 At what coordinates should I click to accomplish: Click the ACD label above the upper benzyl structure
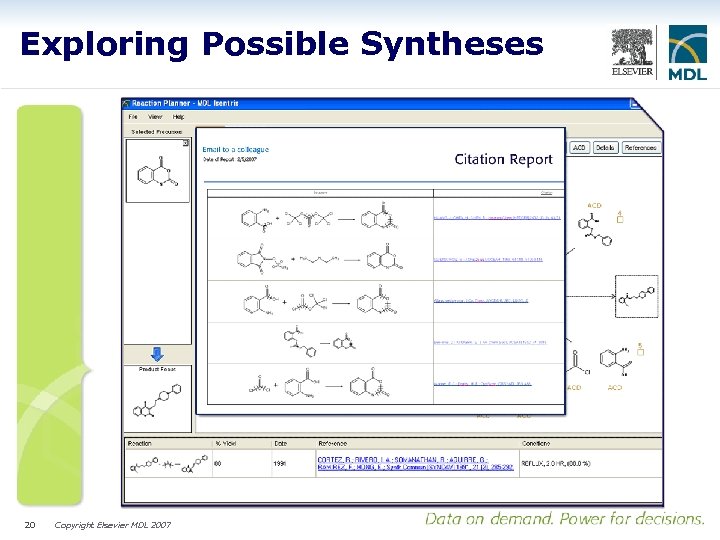(x=594, y=205)
